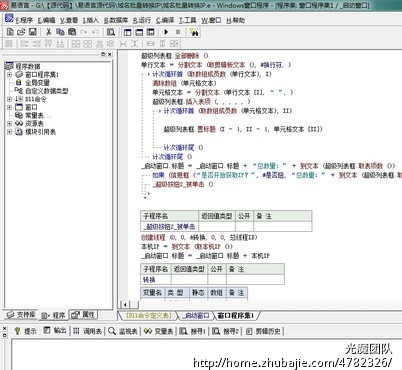402x370 pixels.
Task: Click the 超级列表框.插入表项 code line
Action: (201, 101)
